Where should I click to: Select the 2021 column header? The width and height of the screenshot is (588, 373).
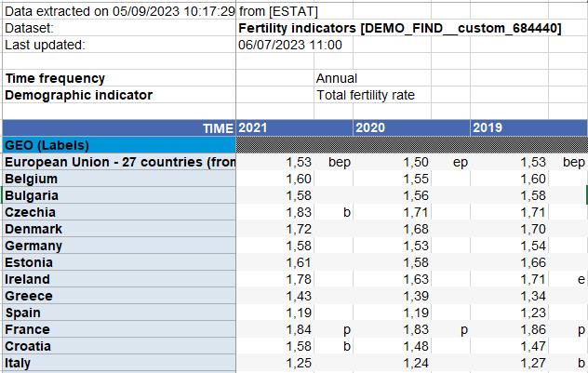click(x=253, y=127)
